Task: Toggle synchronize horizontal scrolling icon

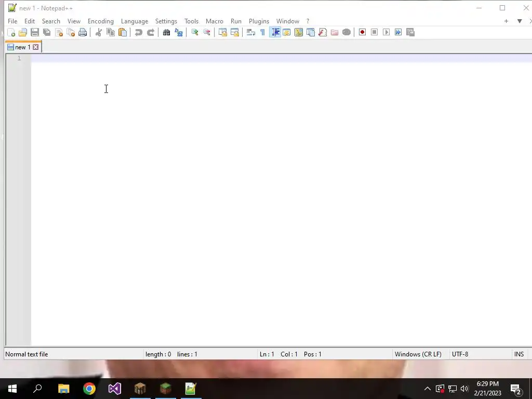Action: (x=234, y=32)
